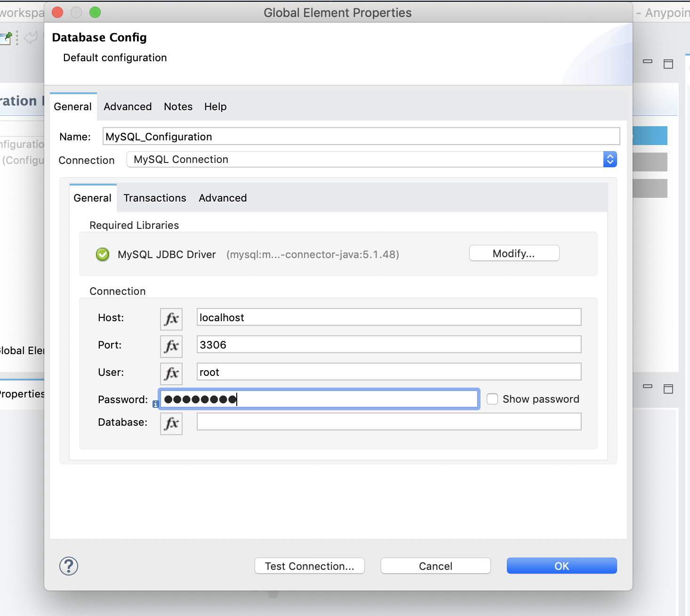
Task: Focus the Name field containing MySQL_Configuration
Action: pos(361,137)
